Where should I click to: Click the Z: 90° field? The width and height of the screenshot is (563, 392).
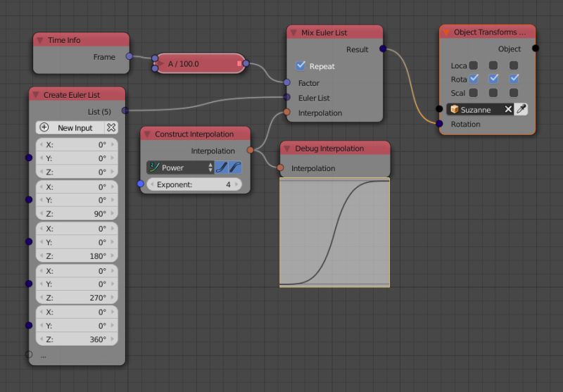click(x=77, y=213)
